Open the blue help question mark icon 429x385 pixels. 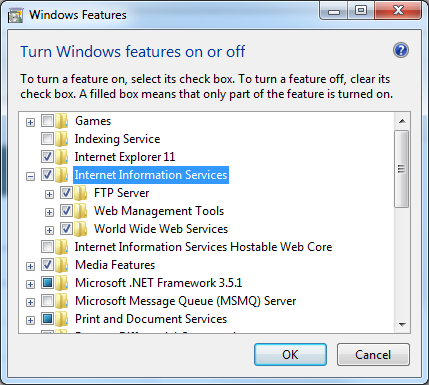(x=401, y=50)
